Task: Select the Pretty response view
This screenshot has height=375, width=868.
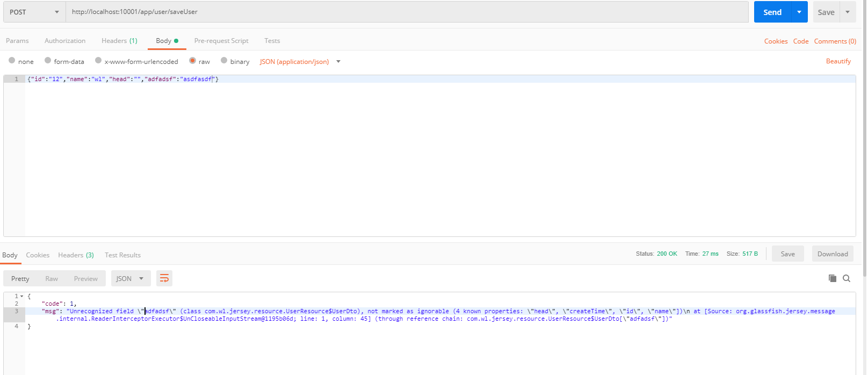Action: (x=20, y=278)
